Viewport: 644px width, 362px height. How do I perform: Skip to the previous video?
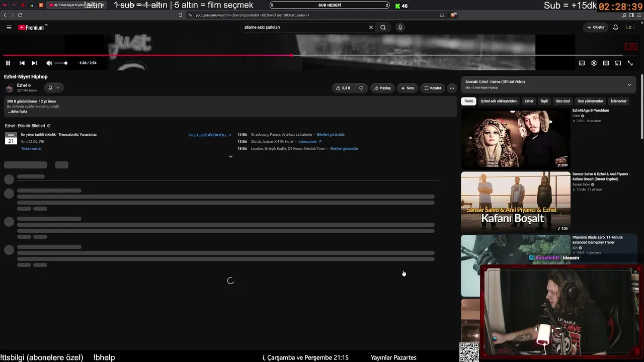pos(22,63)
